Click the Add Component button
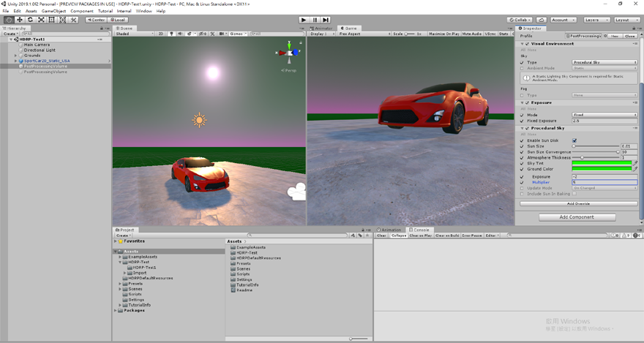 (x=577, y=217)
